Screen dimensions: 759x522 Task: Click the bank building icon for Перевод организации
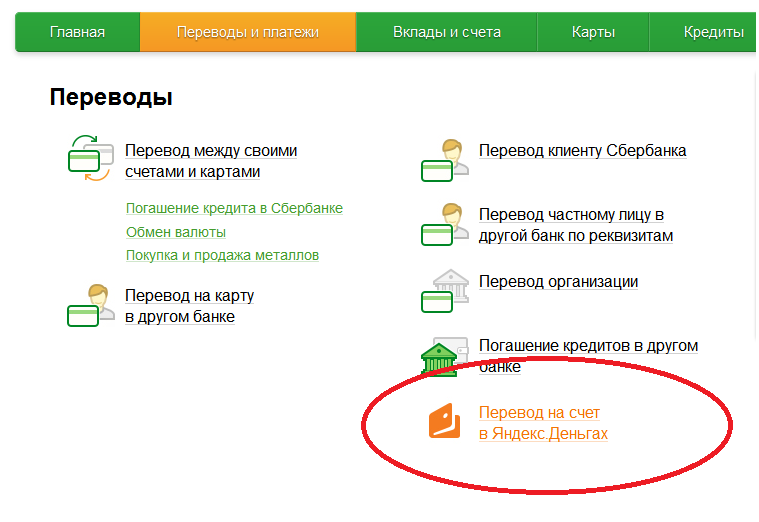pos(442,290)
